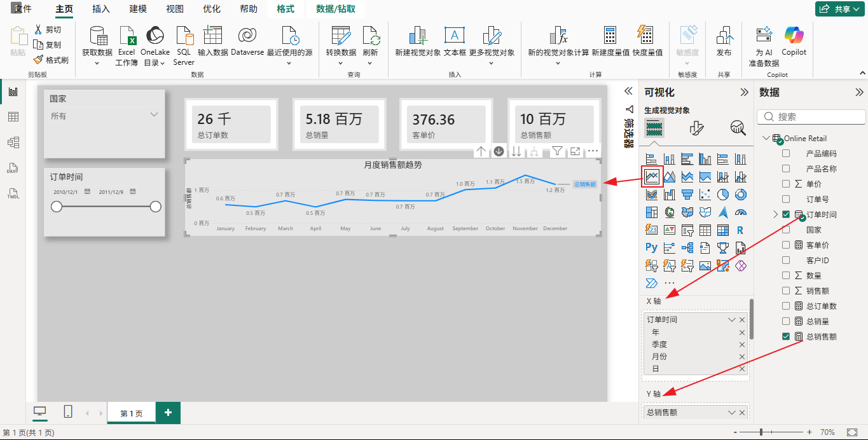Screen dimensions: 868x440
Task: Choose the pie chart visual
Action: pyautogui.click(x=723, y=194)
